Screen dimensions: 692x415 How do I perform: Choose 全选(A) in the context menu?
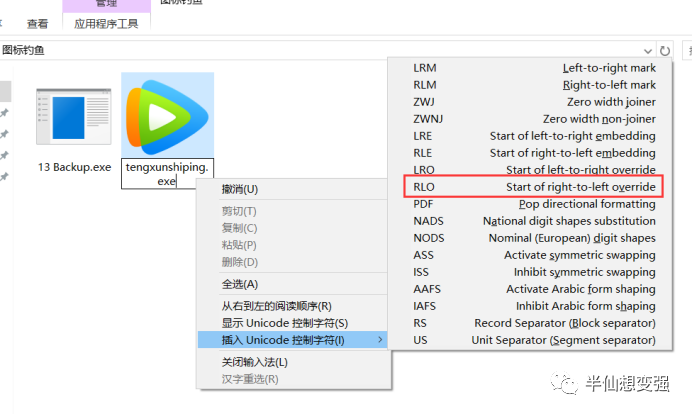pos(293,284)
